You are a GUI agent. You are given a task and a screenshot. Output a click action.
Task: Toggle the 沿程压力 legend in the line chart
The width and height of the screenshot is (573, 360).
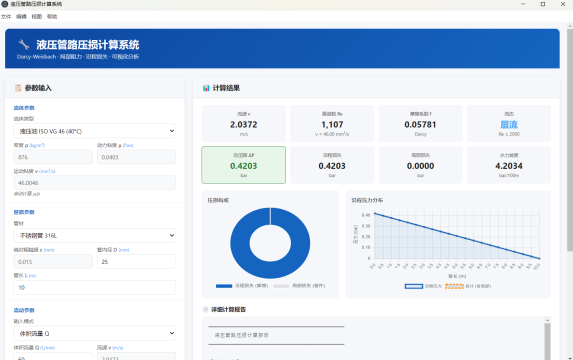point(423,286)
